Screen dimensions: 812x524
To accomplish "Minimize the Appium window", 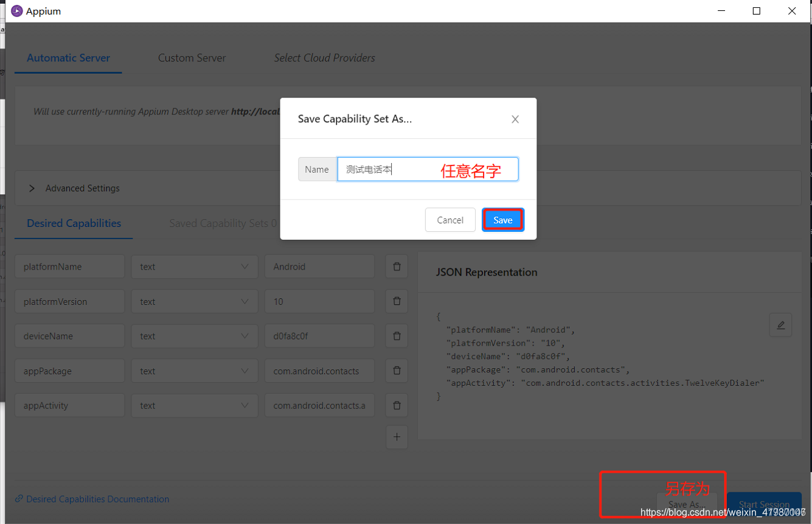I will (x=721, y=11).
